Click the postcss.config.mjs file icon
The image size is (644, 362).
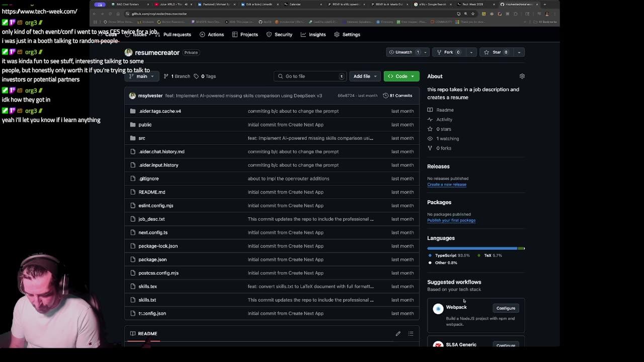(133, 273)
